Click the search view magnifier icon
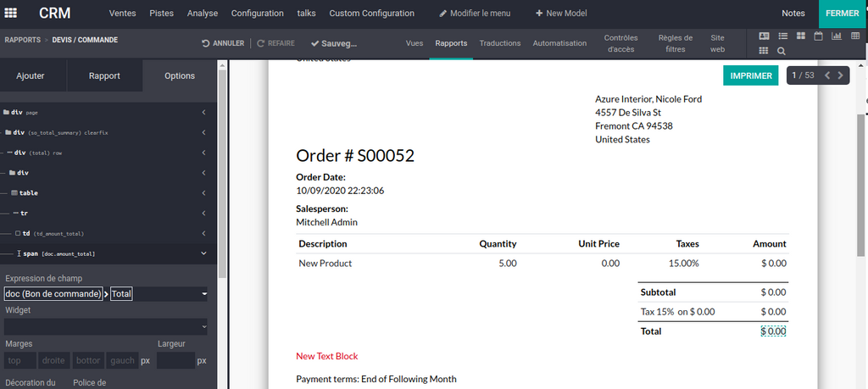This screenshot has width=868, height=389. pos(782,51)
